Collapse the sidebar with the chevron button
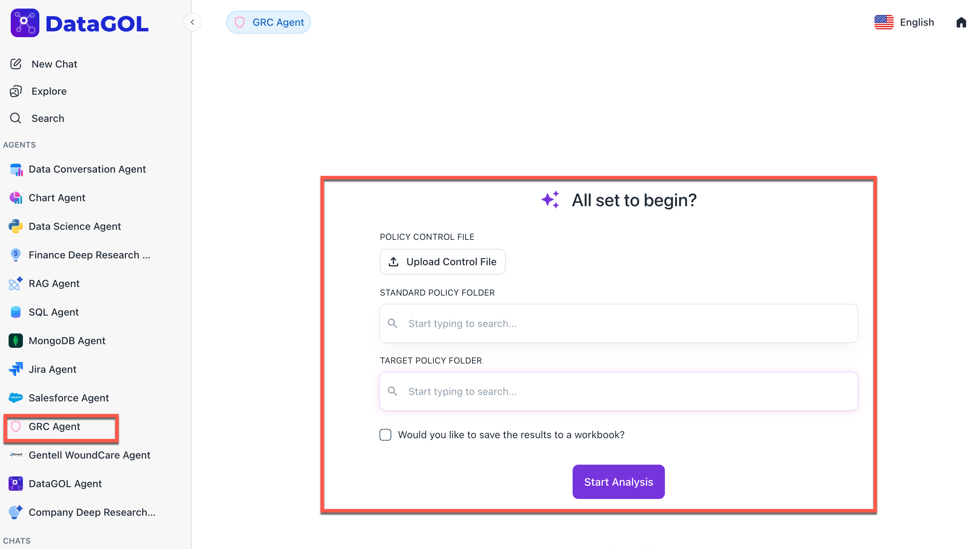Screen dimensions: 980x549 pos(192,23)
